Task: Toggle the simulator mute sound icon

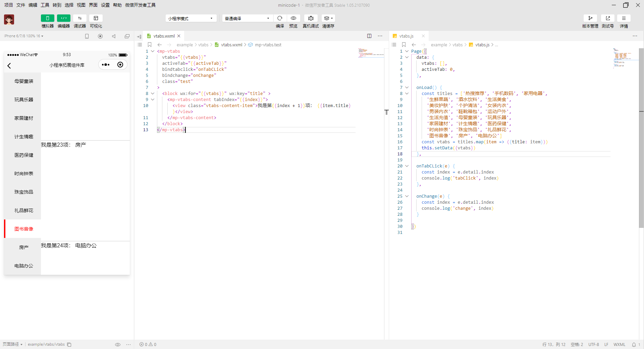Action: click(x=114, y=36)
